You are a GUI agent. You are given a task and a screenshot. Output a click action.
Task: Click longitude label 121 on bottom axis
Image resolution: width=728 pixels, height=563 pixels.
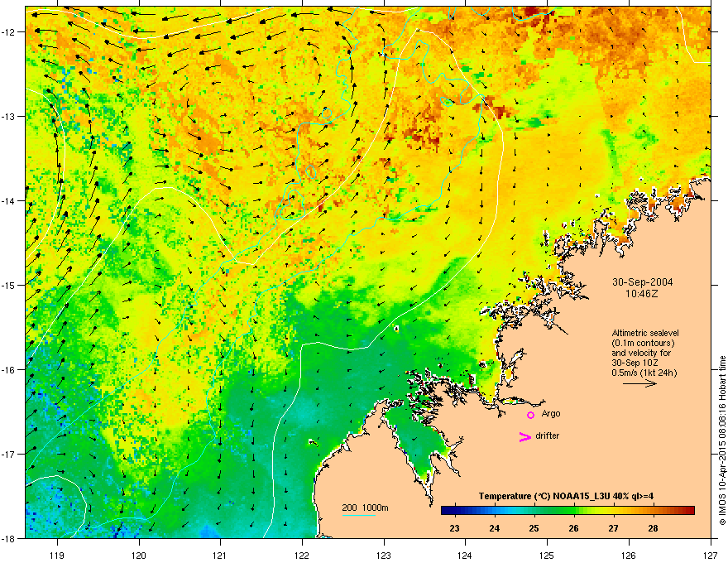coord(220,555)
